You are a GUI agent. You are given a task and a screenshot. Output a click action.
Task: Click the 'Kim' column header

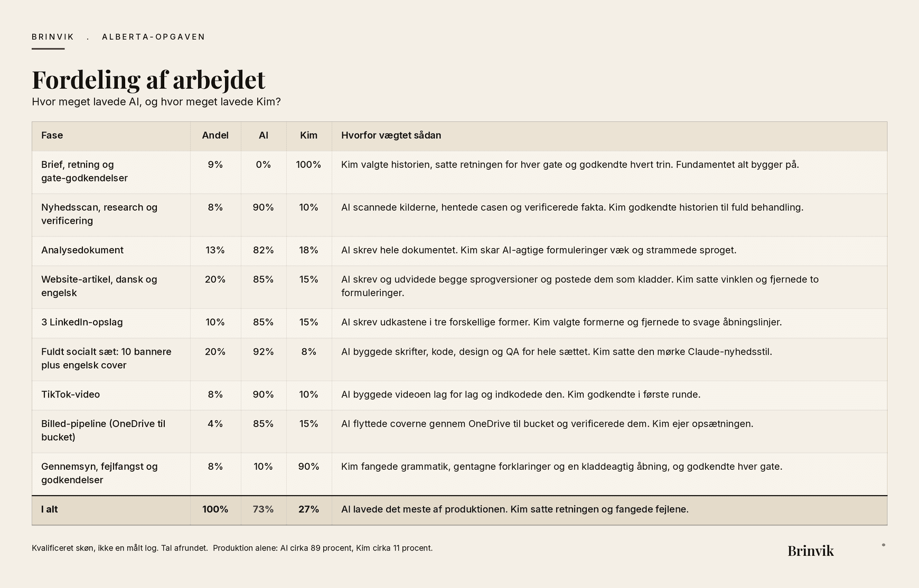(308, 135)
